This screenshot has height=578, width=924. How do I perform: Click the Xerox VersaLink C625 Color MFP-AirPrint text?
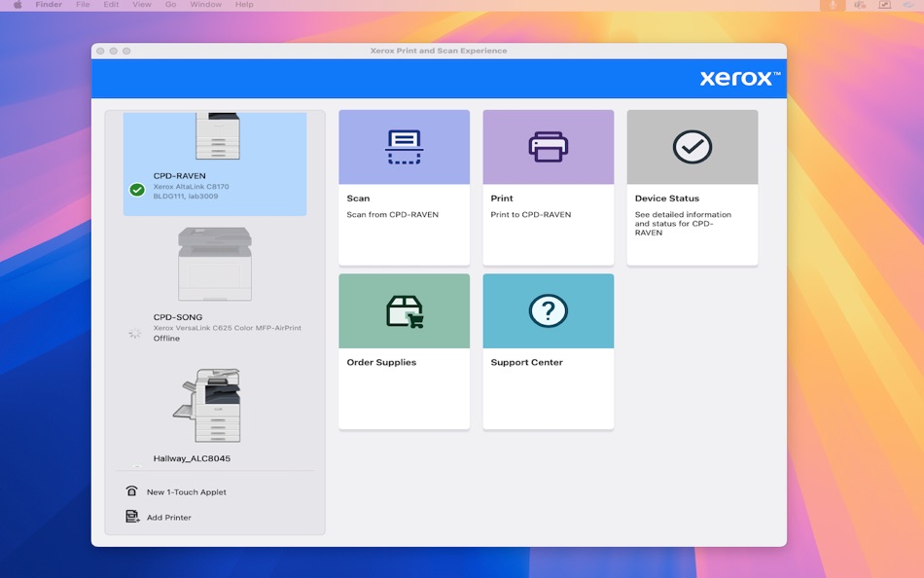[228, 328]
